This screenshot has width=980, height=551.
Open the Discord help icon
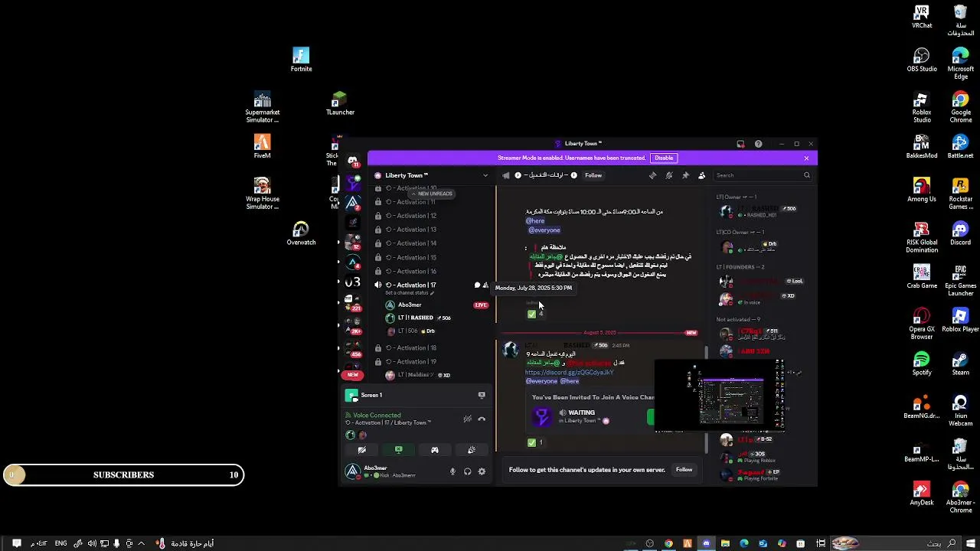758,144
